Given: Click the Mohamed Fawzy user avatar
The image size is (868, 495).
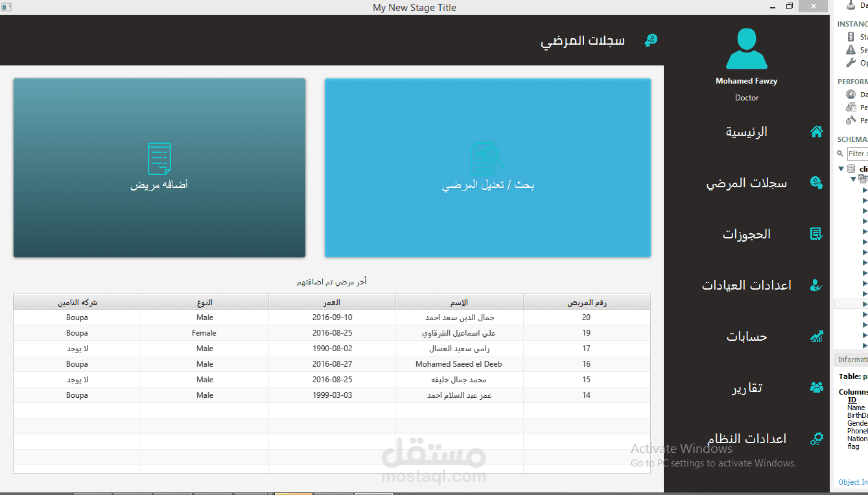Looking at the screenshot, I should 747,49.
